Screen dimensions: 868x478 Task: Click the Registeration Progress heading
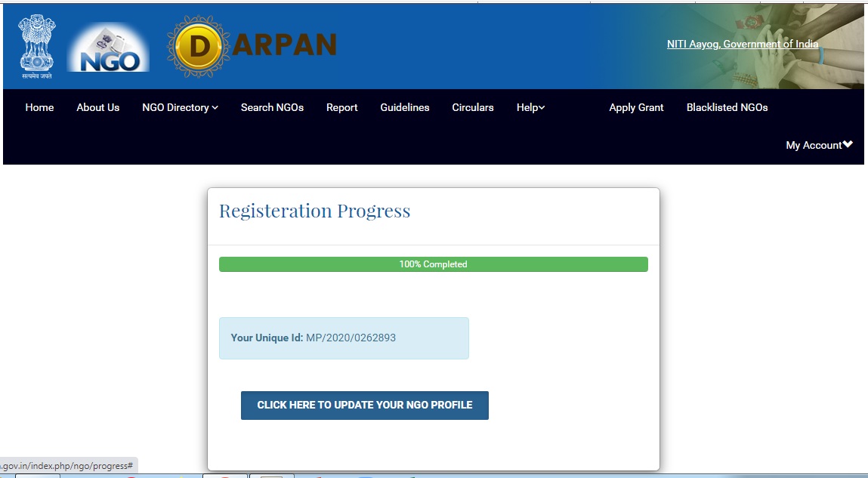pos(314,211)
